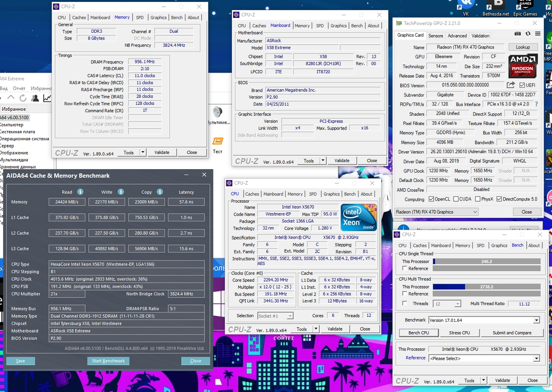
Task: Toggle the UEFI checkbox in GPU-Z
Action: pyautogui.click(x=522, y=85)
